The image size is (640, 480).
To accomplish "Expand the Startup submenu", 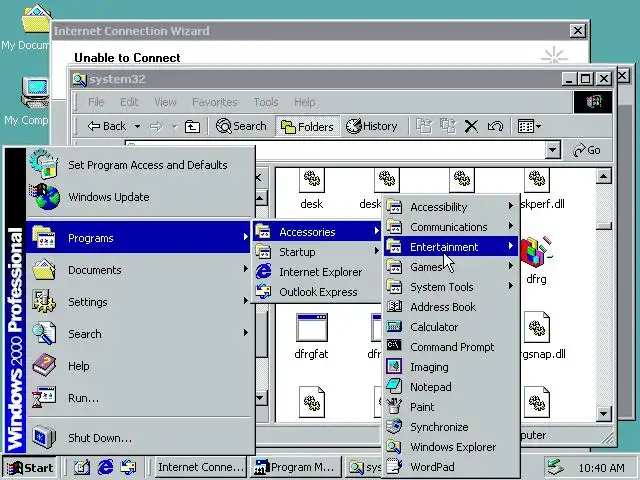I will [317, 252].
